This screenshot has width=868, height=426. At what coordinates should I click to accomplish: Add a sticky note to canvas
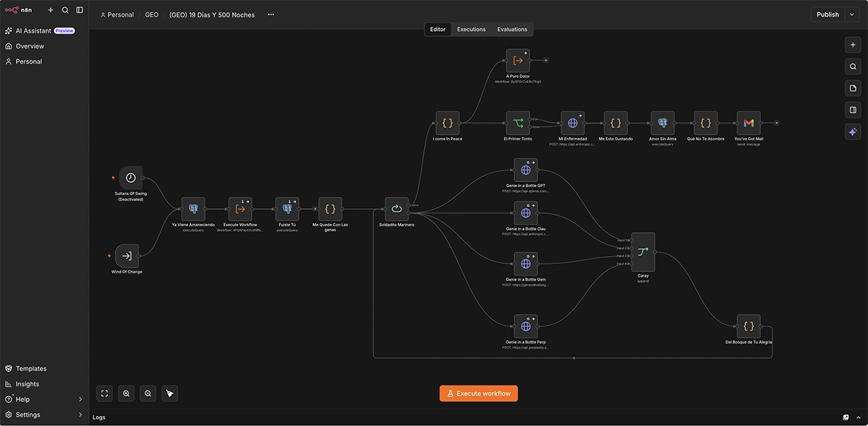[853, 88]
